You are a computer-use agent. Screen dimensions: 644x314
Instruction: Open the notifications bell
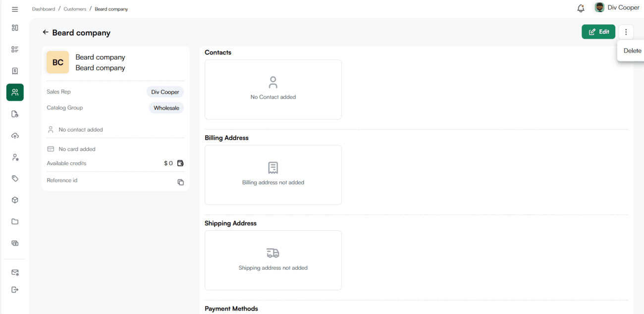click(x=581, y=8)
